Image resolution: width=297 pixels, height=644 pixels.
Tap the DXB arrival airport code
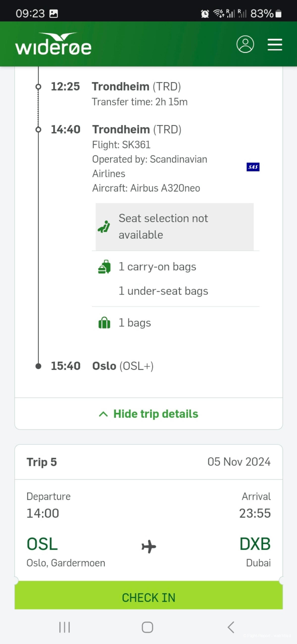point(255,544)
